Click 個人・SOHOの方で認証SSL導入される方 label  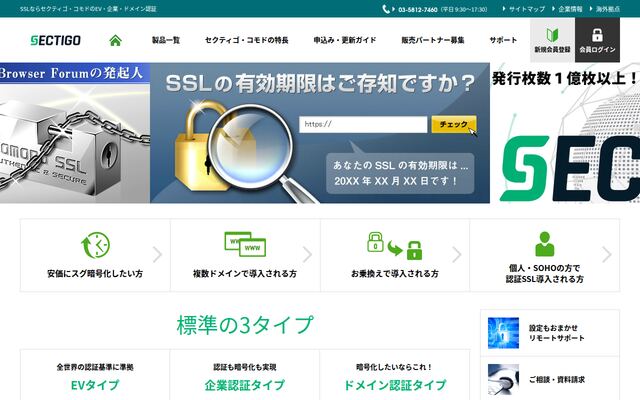pos(544,273)
